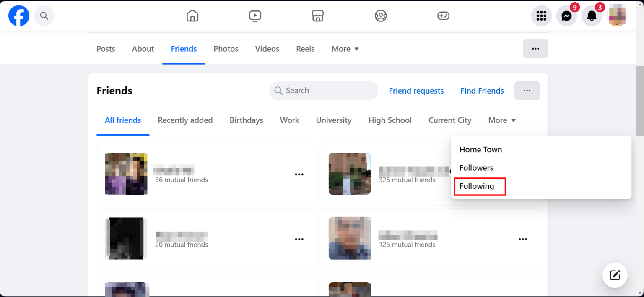
Task: Open the Facebook home logo
Action: 19,16
